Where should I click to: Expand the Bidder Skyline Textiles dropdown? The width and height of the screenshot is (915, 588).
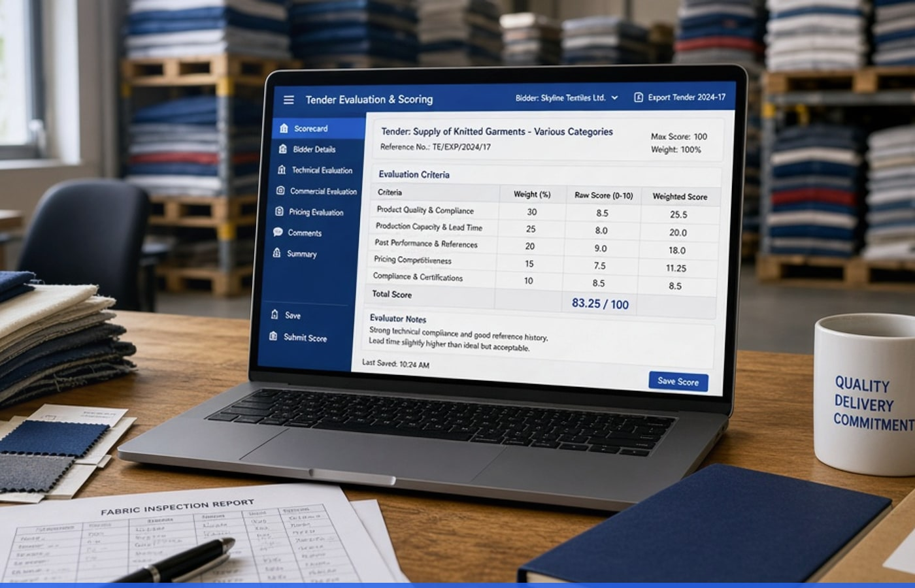click(566, 98)
